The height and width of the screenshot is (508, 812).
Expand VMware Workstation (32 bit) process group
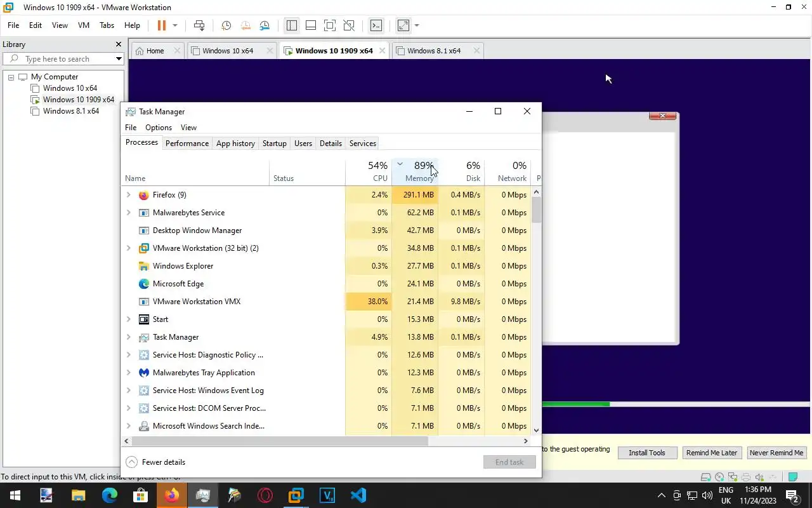(129, 248)
